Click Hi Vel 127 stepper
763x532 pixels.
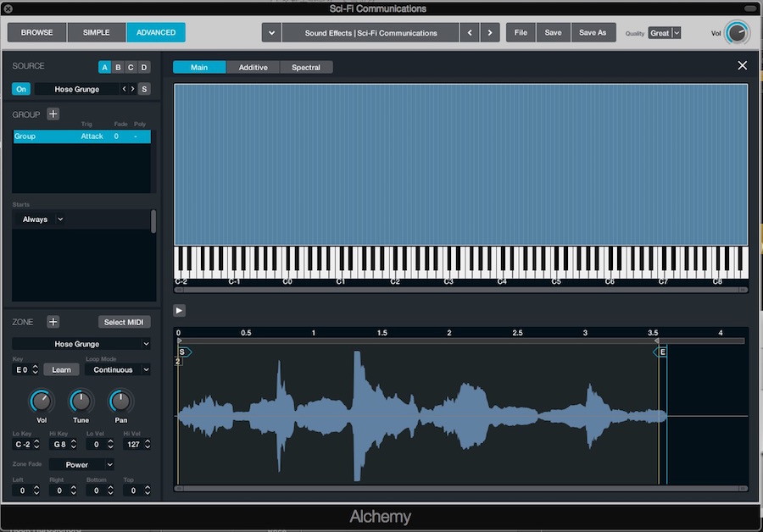[148, 444]
